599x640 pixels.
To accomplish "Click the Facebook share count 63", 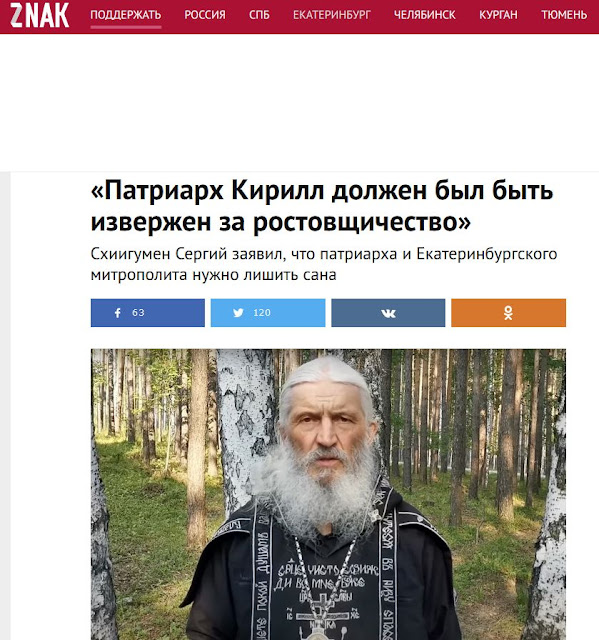I will (138, 313).
